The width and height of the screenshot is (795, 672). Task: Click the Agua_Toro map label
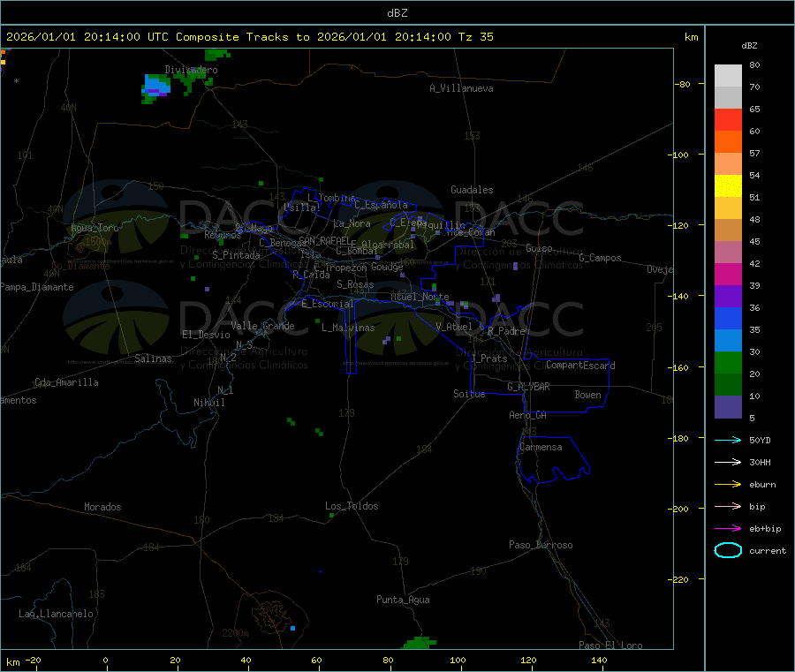click(x=95, y=228)
